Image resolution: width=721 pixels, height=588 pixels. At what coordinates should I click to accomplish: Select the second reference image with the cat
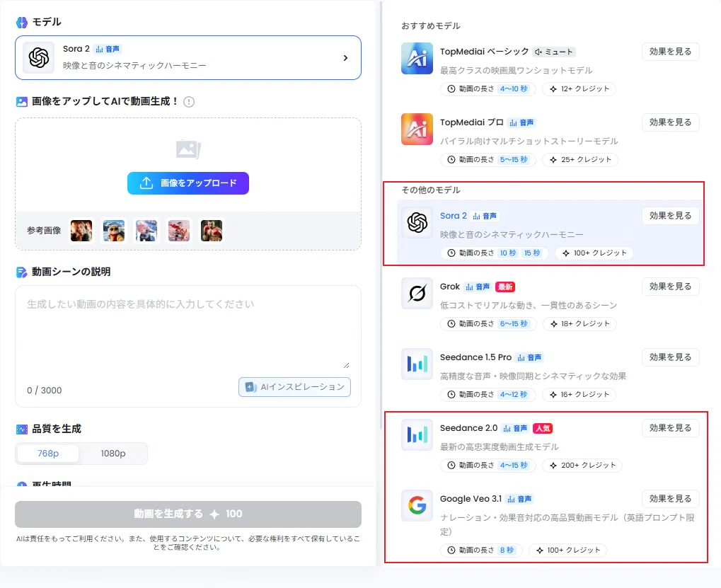[114, 231]
